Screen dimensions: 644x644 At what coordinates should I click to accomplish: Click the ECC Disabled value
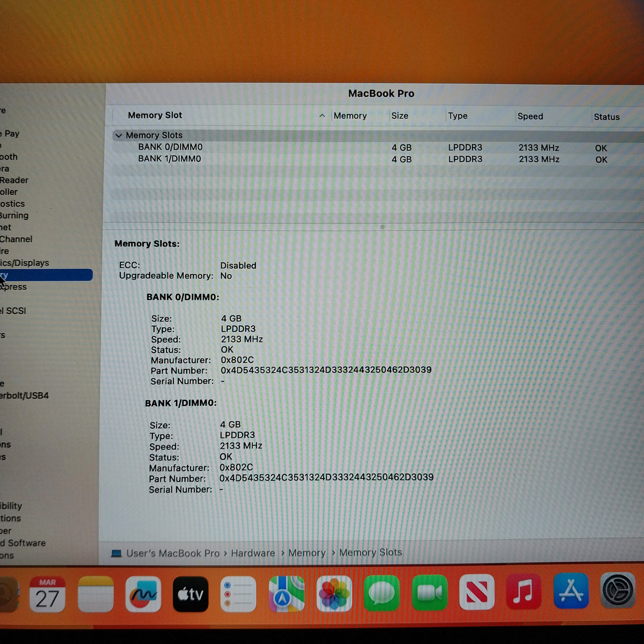238,266
